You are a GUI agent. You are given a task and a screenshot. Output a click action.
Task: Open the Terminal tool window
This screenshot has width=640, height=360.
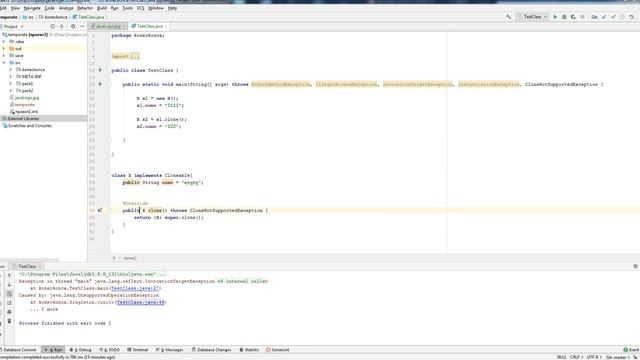click(138, 350)
